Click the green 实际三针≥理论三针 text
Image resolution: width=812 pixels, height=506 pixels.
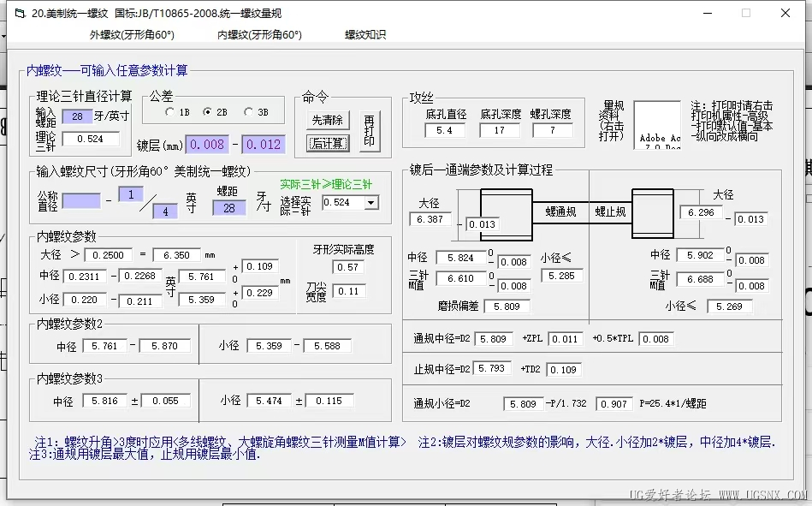[x=326, y=184]
